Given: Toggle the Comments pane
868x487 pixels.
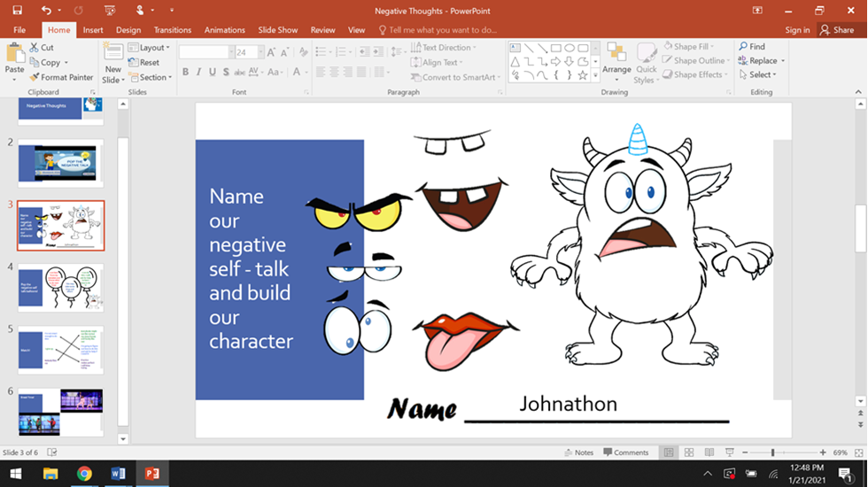Looking at the screenshot, I should pos(625,452).
